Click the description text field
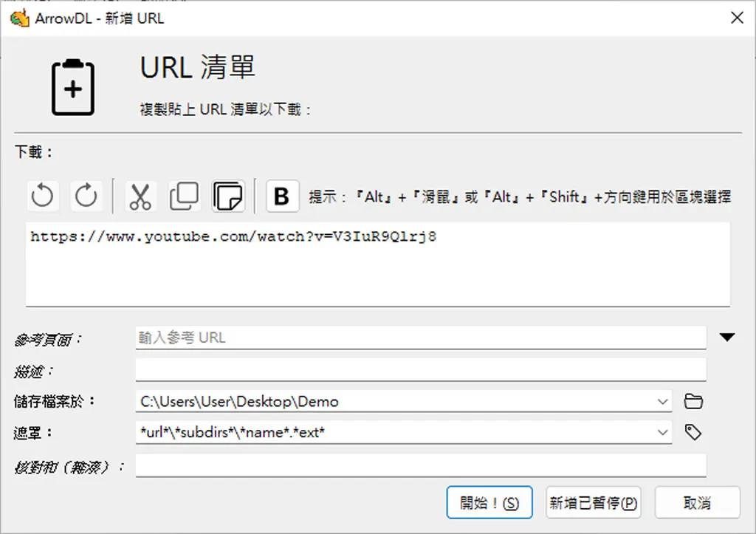This screenshot has height=534, width=756. click(x=420, y=370)
